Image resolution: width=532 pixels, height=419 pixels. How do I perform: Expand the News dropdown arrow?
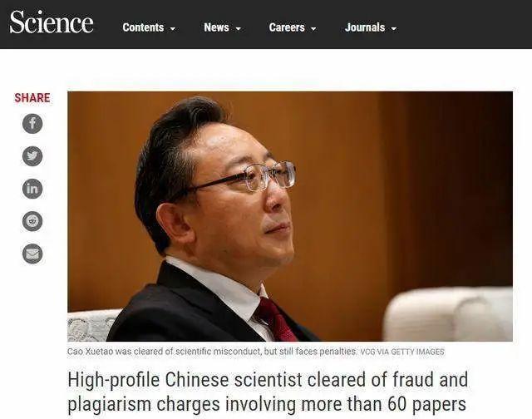pyautogui.click(x=239, y=29)
